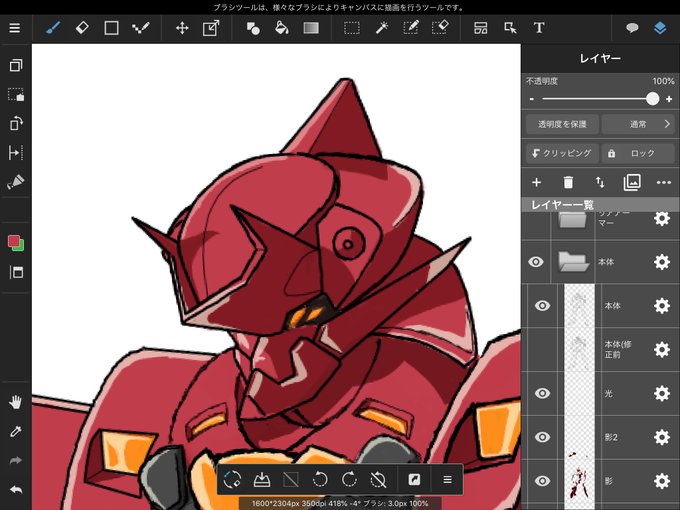680x510 pixels.
Task: Open settings gear for 影2 layer
Action: pyautogui.click(x=662, y=437)
